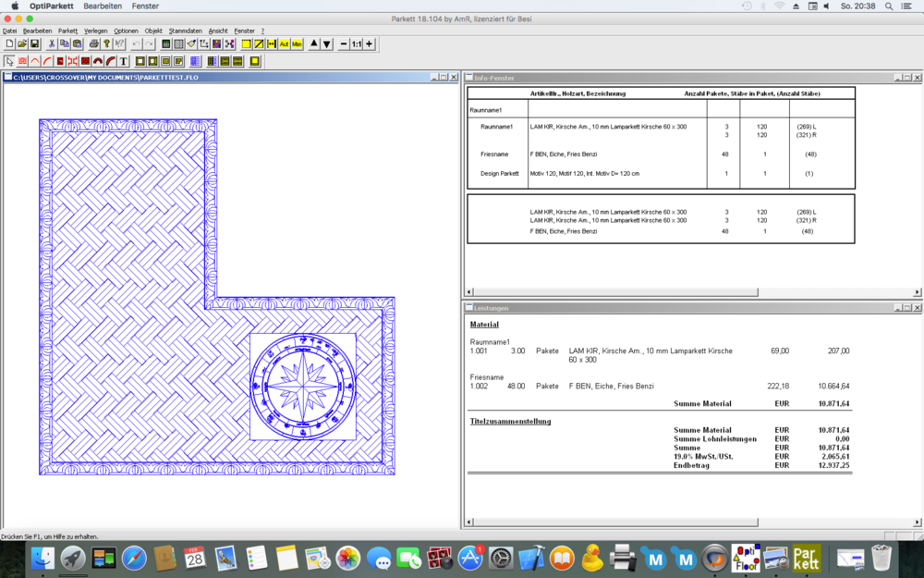Open file using the folder icon
This screenshot has height=578, width=924.
22,44
